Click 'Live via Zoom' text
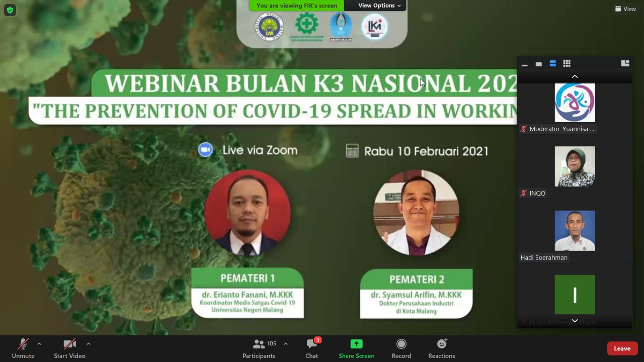The width and height of the screenshot is (644, 362). point(260,150)
